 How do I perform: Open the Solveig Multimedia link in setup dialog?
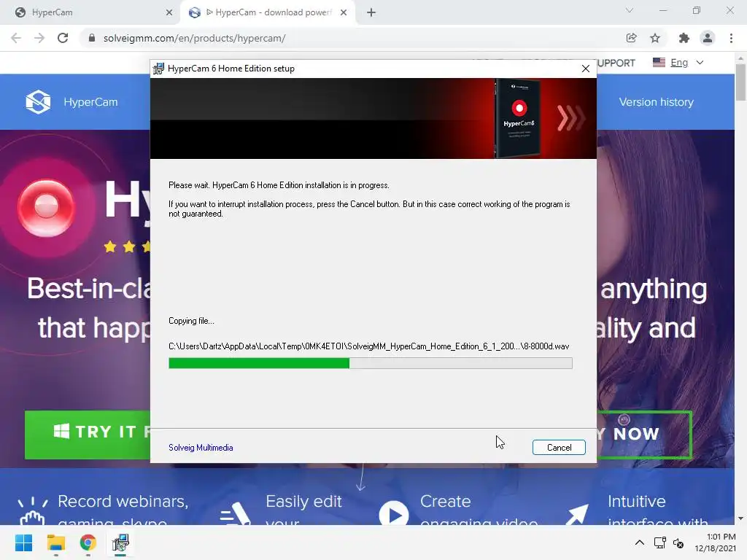(x=201, y=448)
